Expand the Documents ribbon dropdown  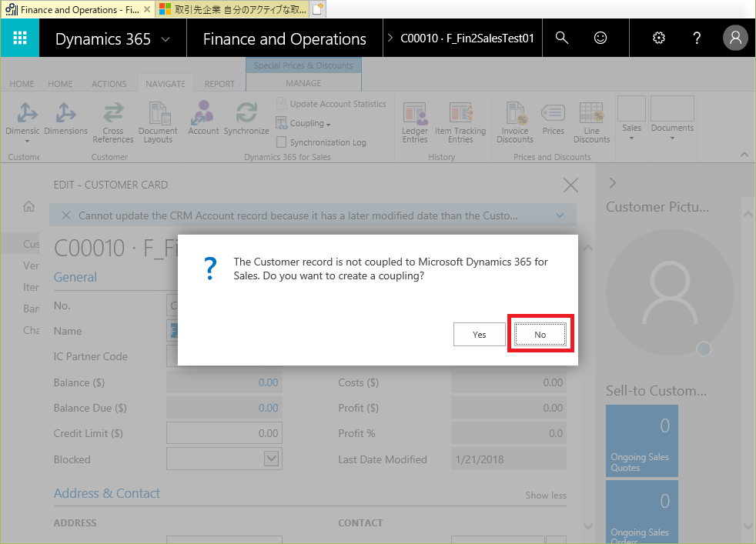672,118
